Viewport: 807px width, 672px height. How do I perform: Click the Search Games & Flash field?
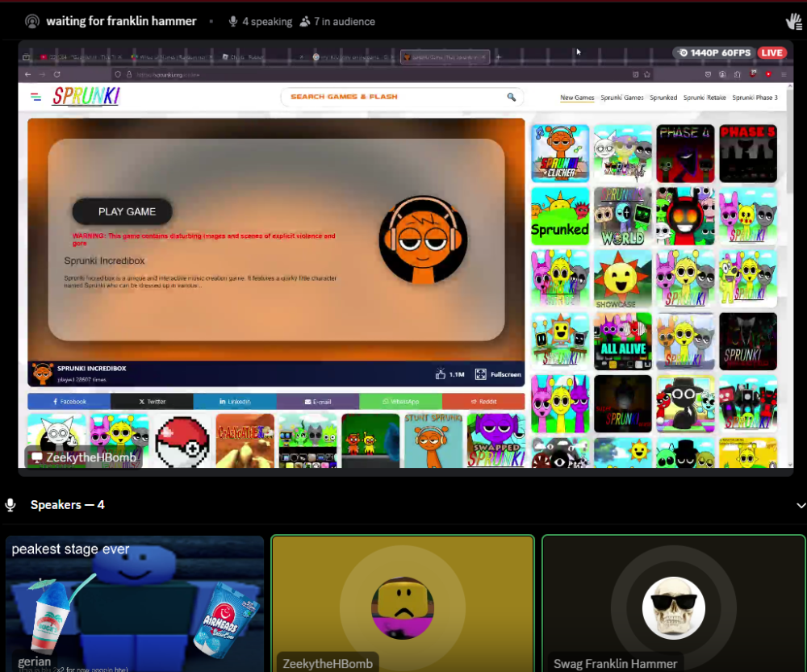(401, 97)
